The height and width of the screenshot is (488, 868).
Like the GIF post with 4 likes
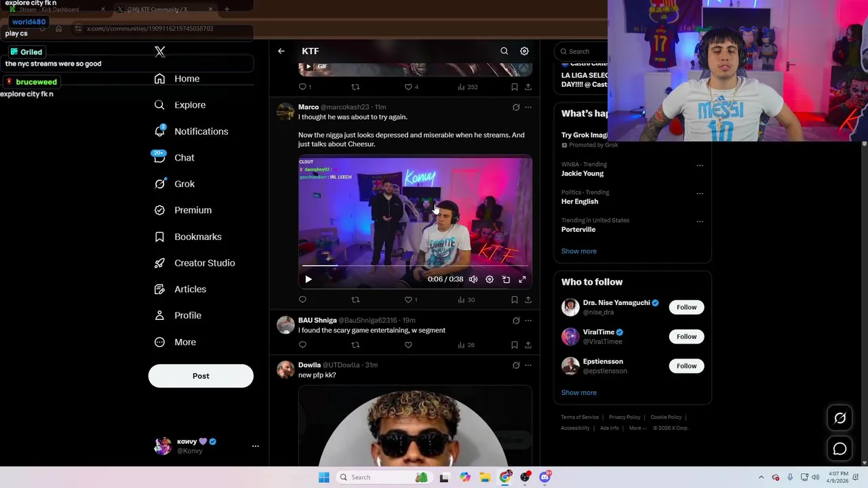click(x=408, y=87)
